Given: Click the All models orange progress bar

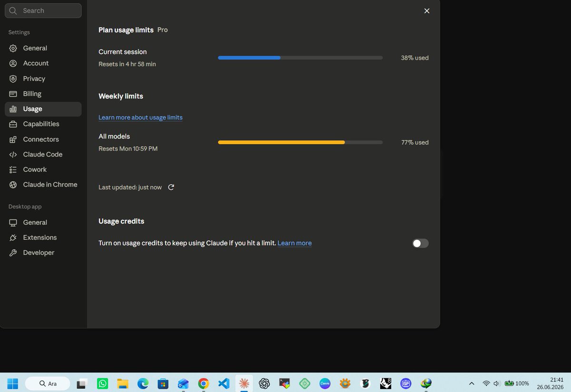Looking at the screenshot, I should tap(300, 142).
